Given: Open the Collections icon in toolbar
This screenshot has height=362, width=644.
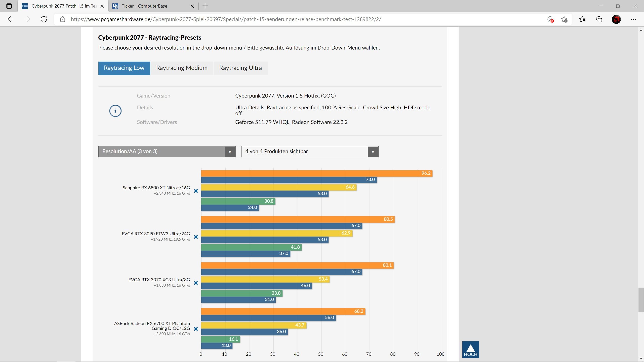Looking at the screenshot, I should pos(599,19).
